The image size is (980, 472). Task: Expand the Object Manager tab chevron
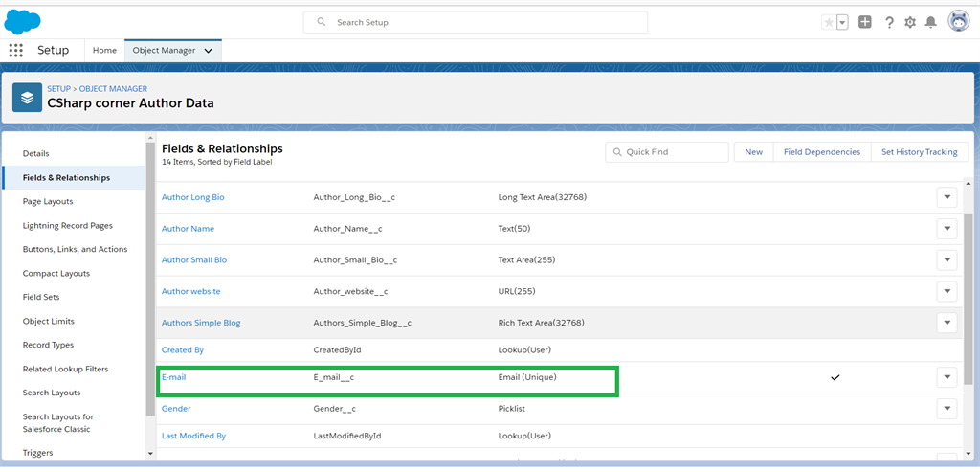pyautogui.click(x=208, y=51)
